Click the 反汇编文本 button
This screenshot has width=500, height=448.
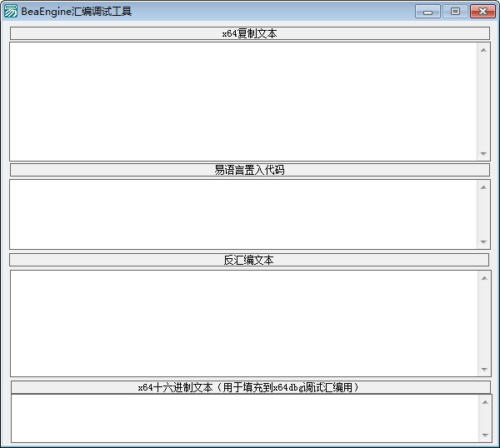tap(249, 260)
